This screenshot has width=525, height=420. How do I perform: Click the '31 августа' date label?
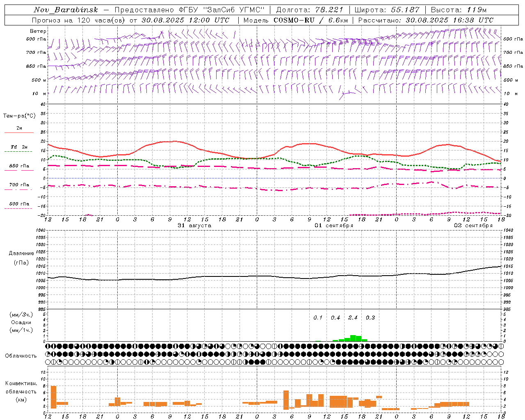click(194, 226)
